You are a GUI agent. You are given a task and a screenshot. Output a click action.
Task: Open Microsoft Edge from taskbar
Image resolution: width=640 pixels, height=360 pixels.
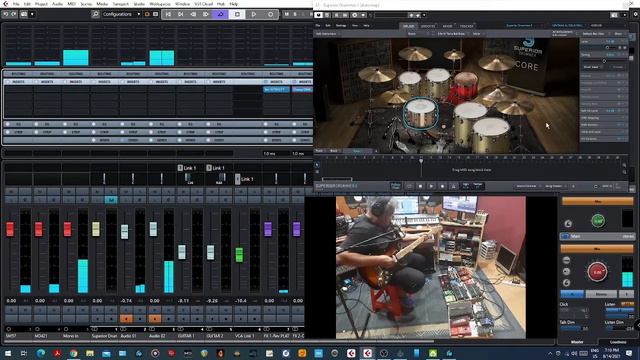(x=41, y=353)
